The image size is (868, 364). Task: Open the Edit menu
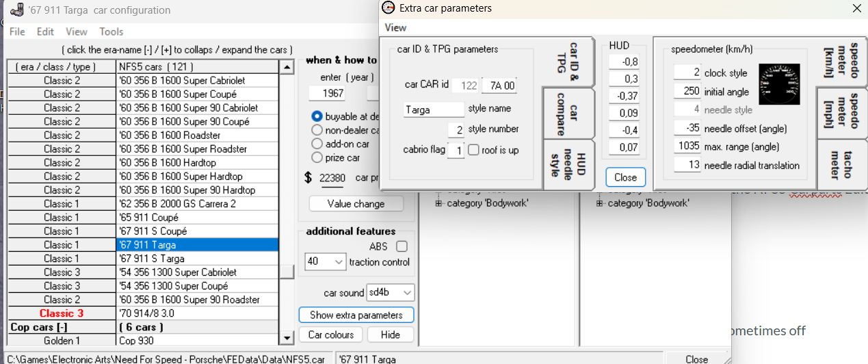pos(45,31)
